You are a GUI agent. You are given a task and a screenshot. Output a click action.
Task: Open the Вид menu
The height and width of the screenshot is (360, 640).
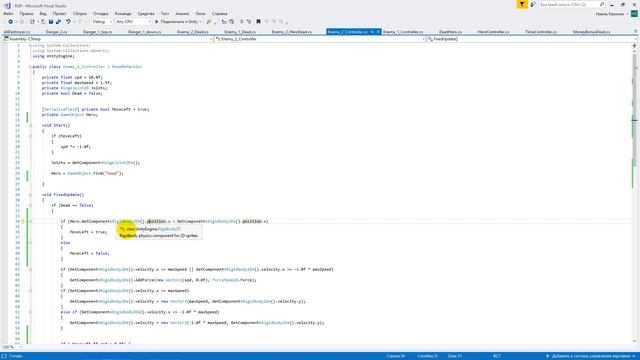click(x=43, y=13)
